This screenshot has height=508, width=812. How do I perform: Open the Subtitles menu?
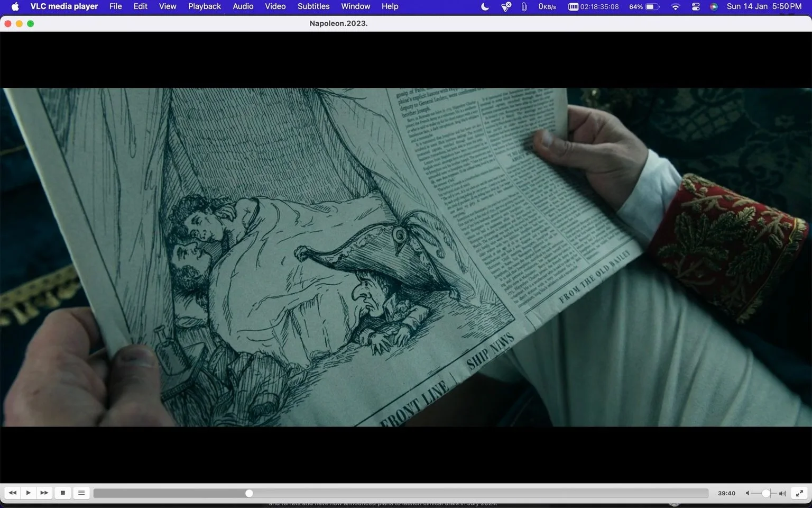coord(313,6)
